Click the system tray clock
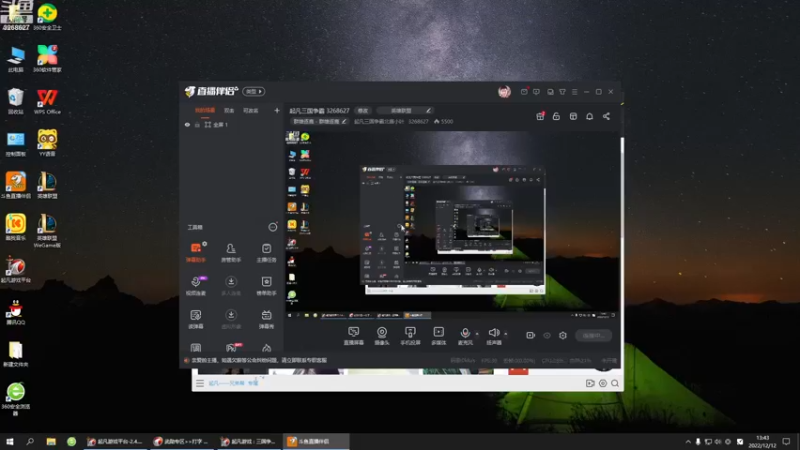The image size is (800, 450). (762, 442)
